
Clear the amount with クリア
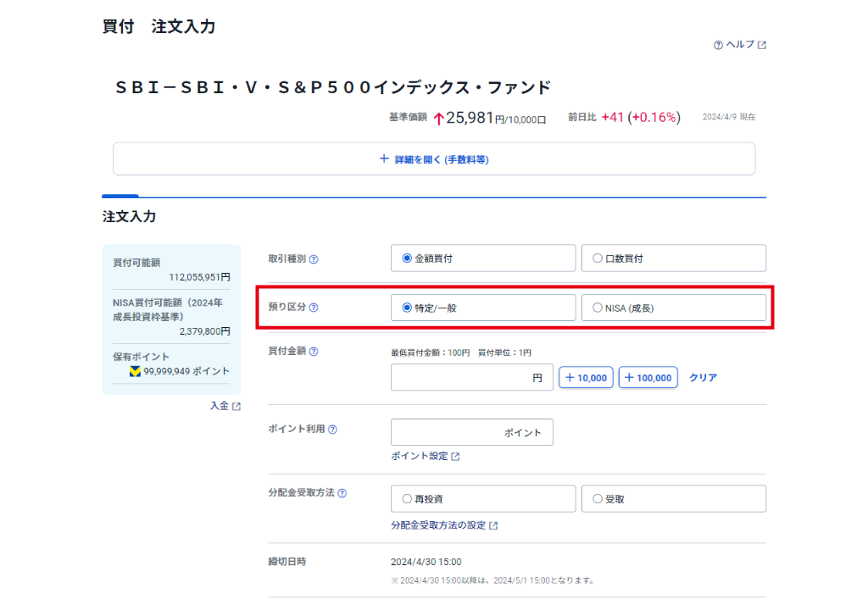pos(703,378)
